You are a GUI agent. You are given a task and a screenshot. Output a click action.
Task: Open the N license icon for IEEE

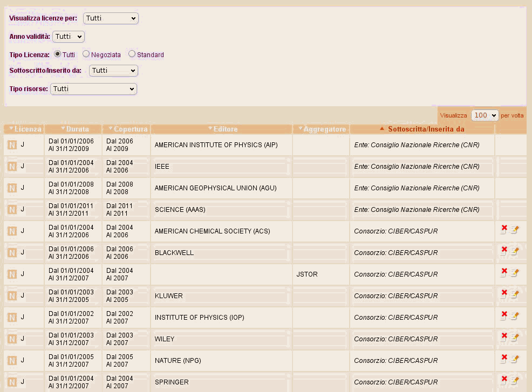[12, 167]
